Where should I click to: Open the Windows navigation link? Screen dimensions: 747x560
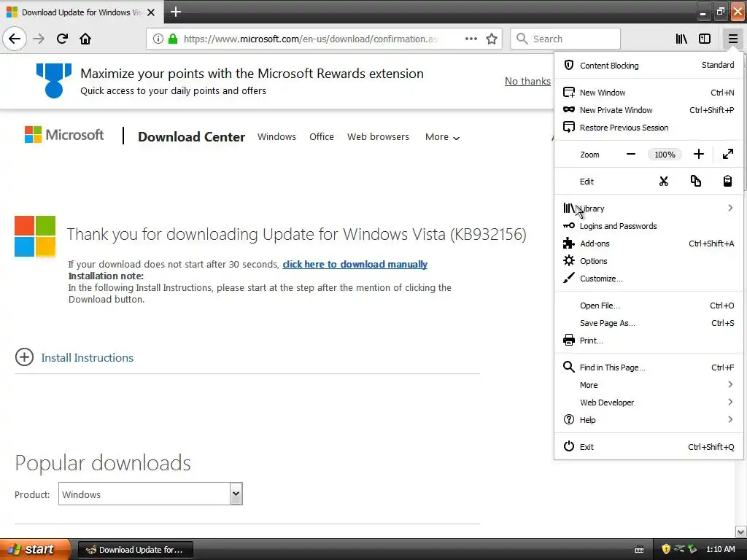276,137
